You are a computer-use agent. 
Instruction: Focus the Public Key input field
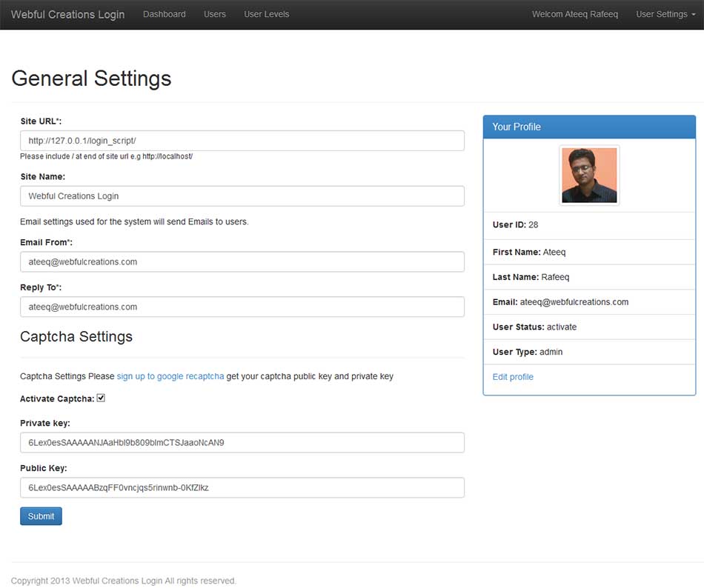tap(242, 487)
